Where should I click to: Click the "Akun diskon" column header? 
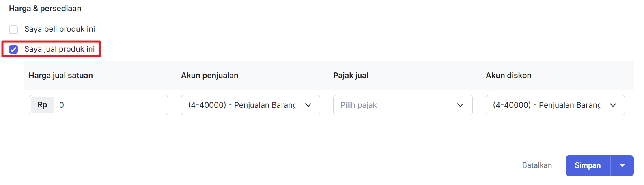click(508, 76)
